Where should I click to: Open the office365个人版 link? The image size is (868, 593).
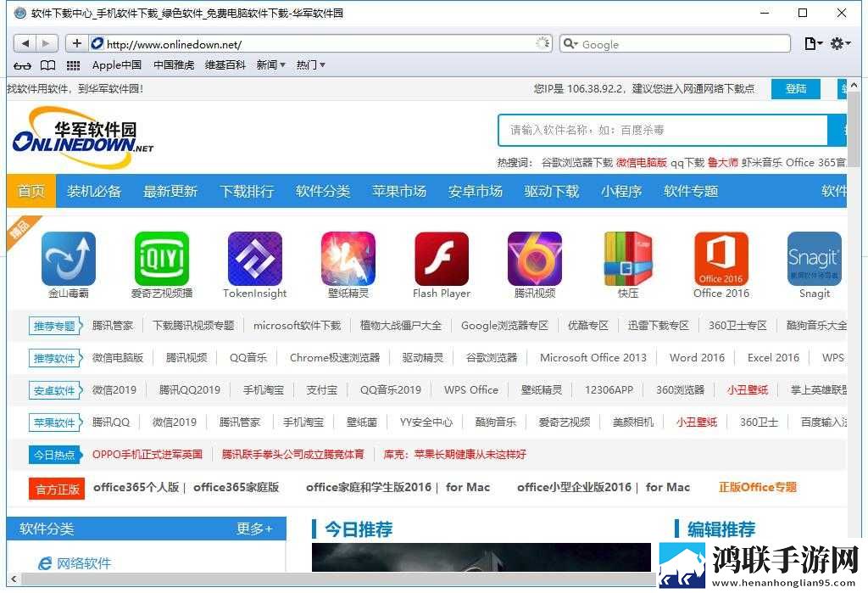136,487
